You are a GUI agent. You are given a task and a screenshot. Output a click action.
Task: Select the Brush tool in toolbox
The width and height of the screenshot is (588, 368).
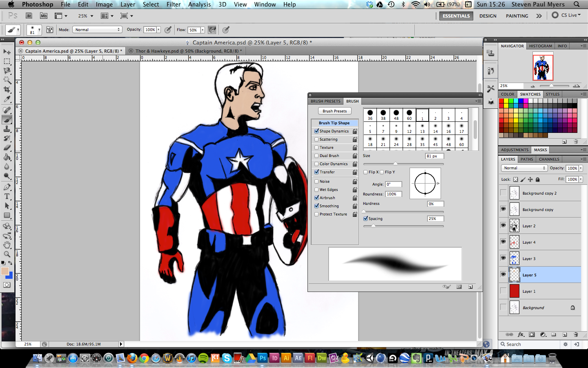[x=7, y=120]
